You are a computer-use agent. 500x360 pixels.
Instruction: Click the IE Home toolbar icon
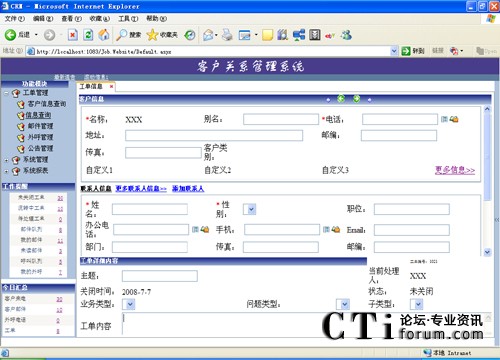pyautogui.click(x=104, y=35)
